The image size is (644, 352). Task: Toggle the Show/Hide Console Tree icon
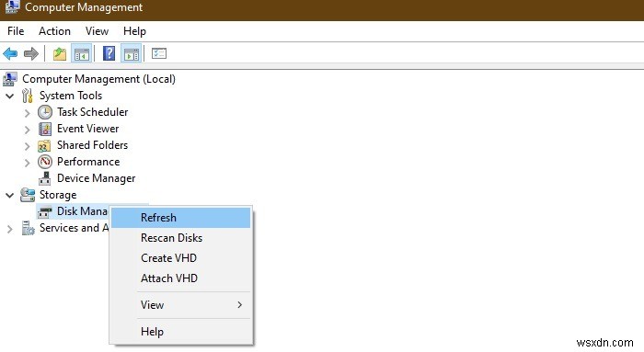pyautogui.click(x=81, y=53)
